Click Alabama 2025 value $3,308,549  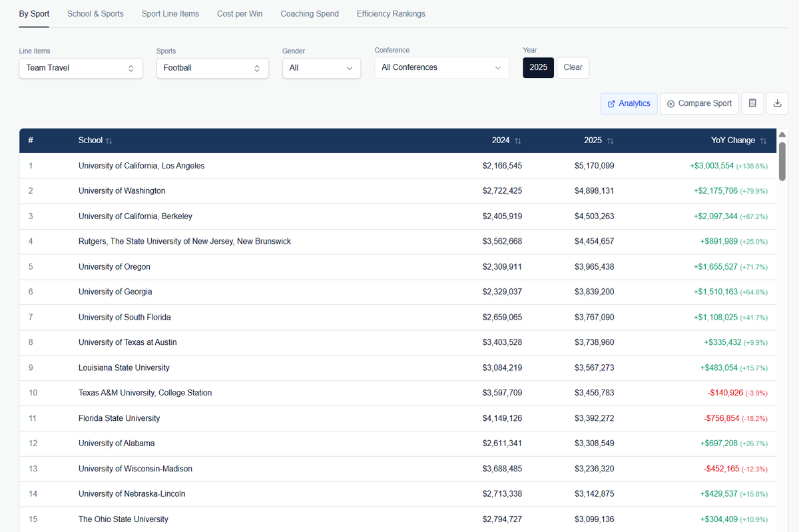[x=595, y=443]
